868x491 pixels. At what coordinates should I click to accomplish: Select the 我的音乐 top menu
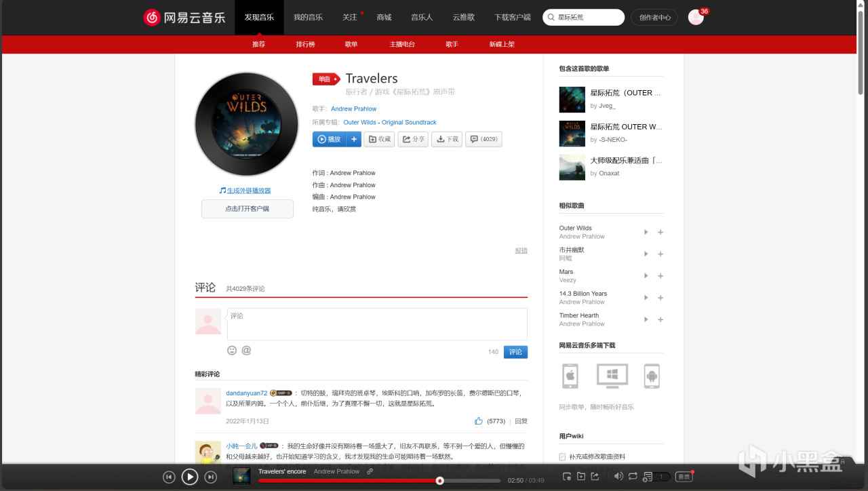click(308, 18)
